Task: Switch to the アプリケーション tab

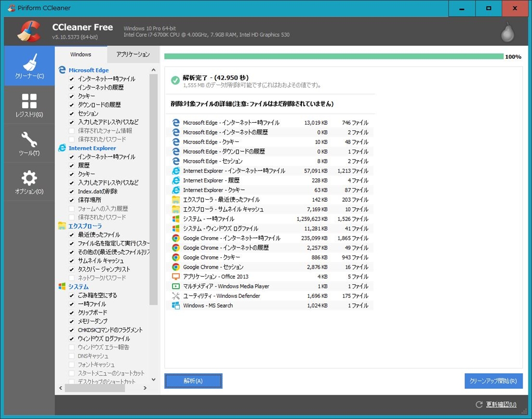Action: 133,55
